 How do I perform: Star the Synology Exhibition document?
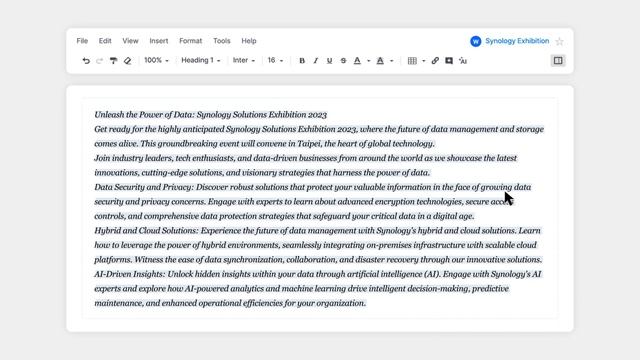(560, 41)
